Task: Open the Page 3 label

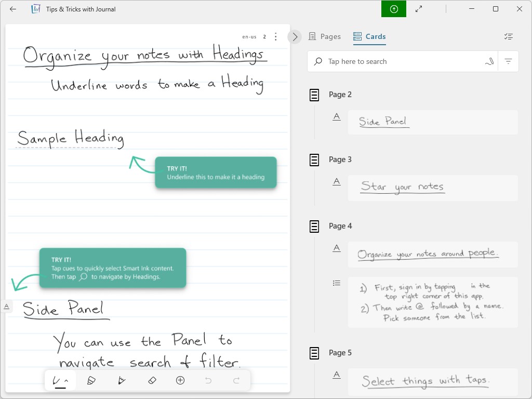Action: click(340, 159)
